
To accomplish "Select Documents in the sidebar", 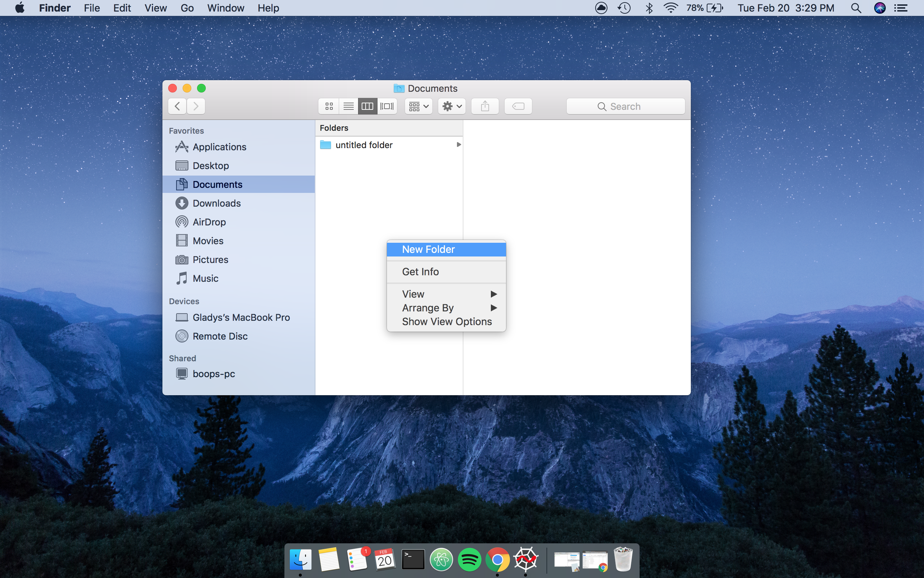I will (239, 184).
